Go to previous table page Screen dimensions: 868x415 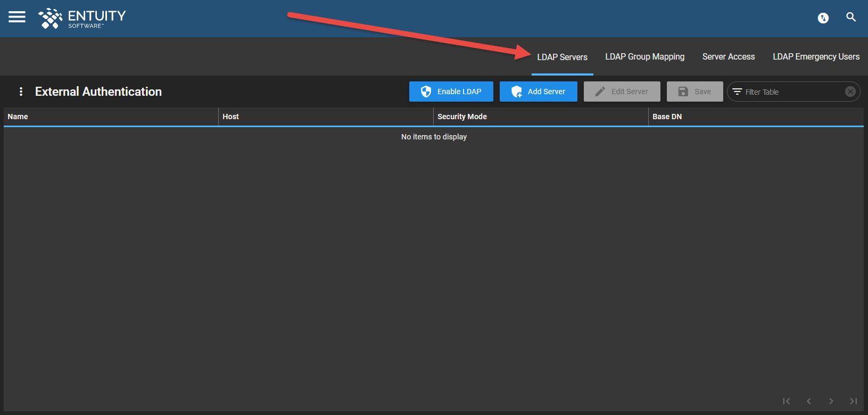click(x=808, y=401)
